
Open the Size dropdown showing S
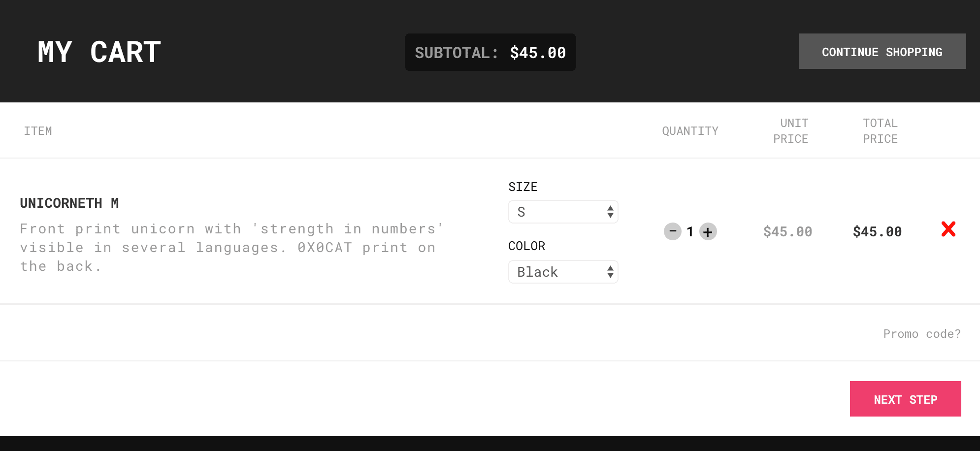[x=563, y=212]
